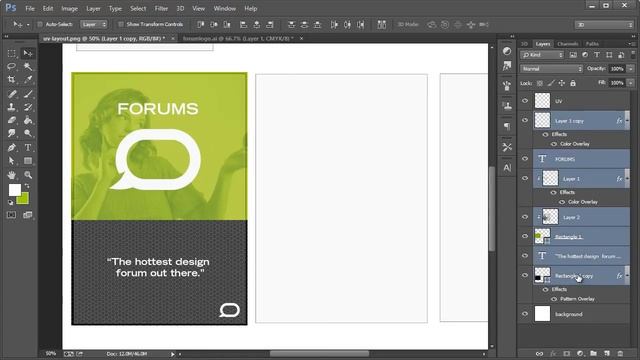The height and width of the screenshot is (360, 640).
Task: Open the tool preset picker arrow
Action: pos(28,25)
